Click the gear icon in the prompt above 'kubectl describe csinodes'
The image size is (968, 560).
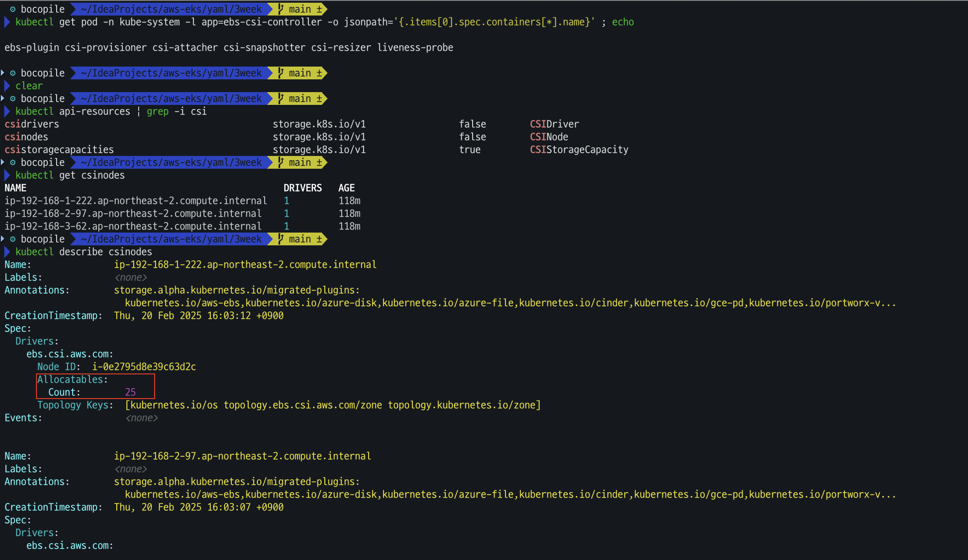[13, 239]
